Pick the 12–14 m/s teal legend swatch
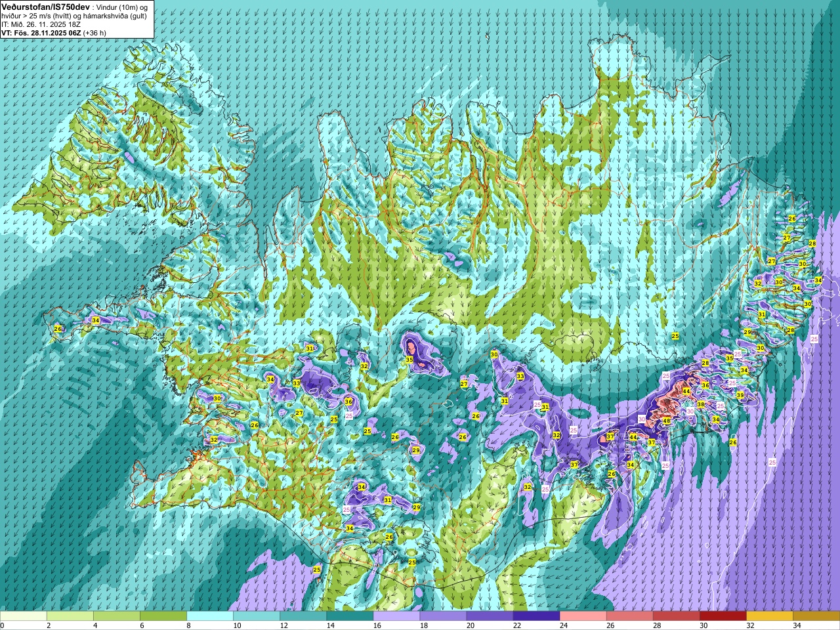Screen dimensions: 840x630 pyautogui.click(x=303, y=616)
